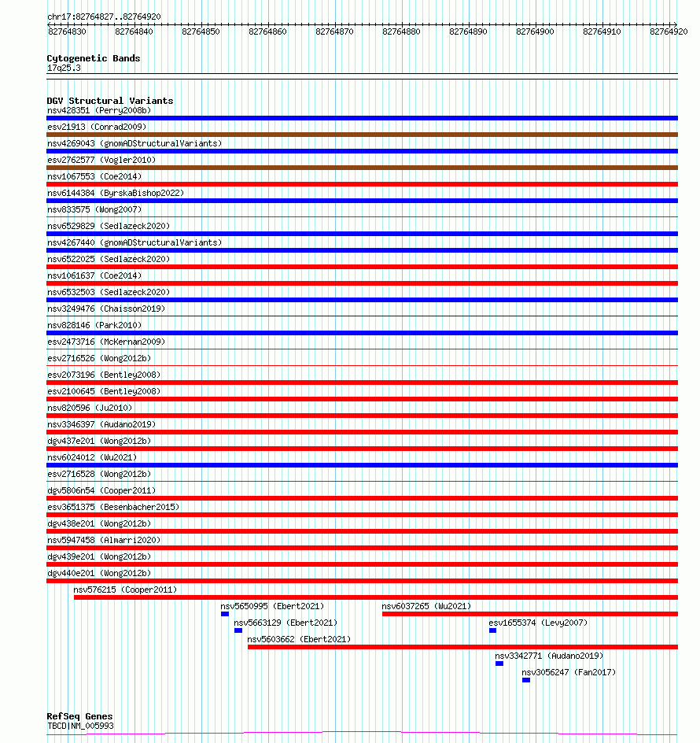Click the red bar under nsv576215 (Cooper2011)
The image size is (700, 743).
tap(376, 597)
